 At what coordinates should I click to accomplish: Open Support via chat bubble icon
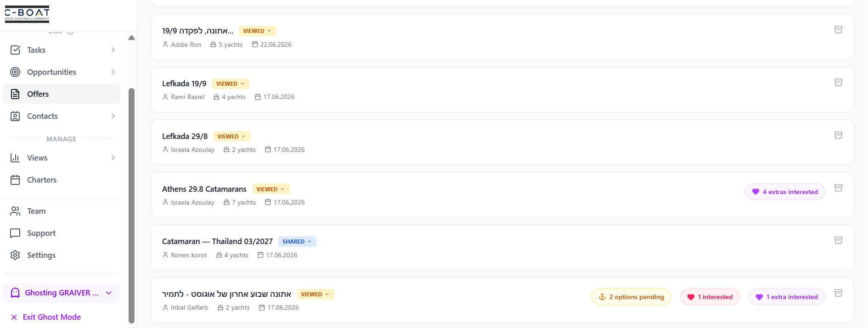pyautogui.click(x=15, y=233)
